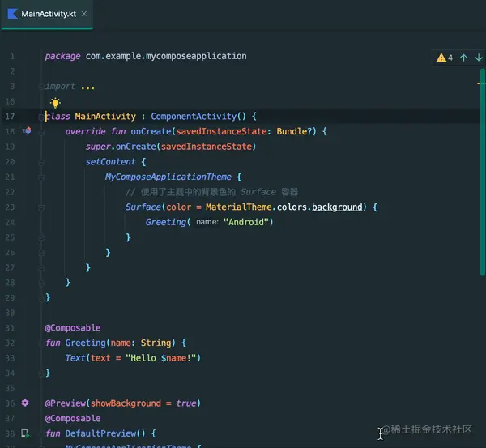The width and height of the screenshot is (486, 448).
Task: Click the package name com.example.mycomposeapplication
Action: 166,56
